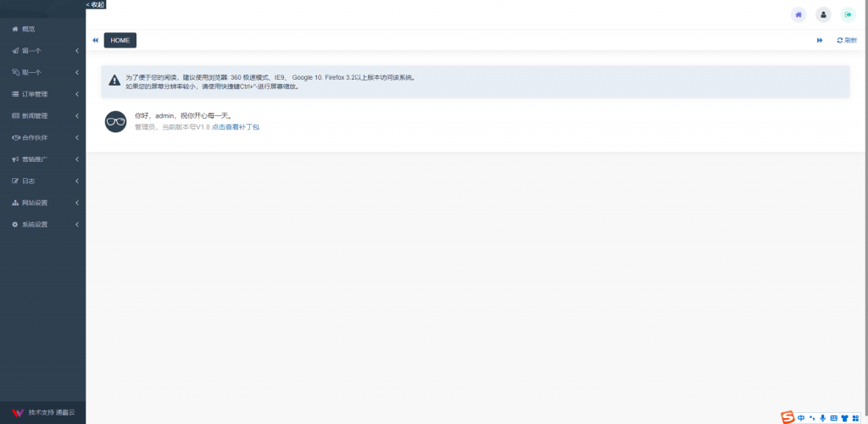Click the 刷新 refresh button

[x=846, y=40]
